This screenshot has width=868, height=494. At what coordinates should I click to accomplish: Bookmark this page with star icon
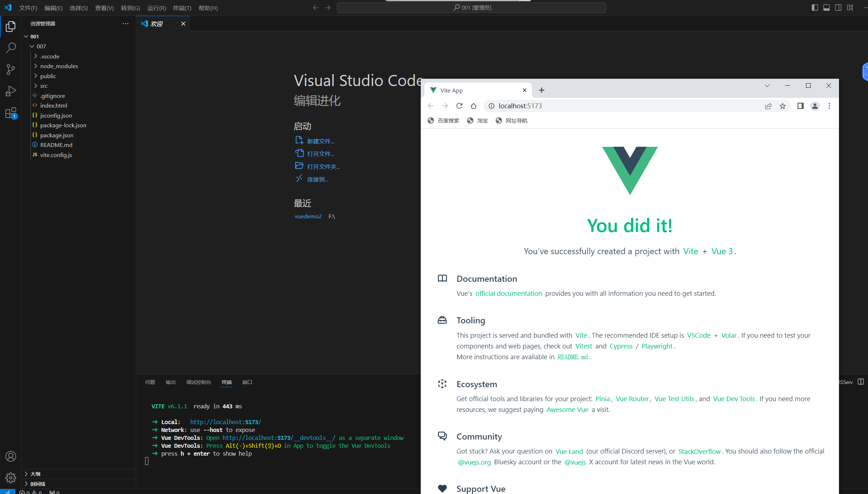[783, 106]
